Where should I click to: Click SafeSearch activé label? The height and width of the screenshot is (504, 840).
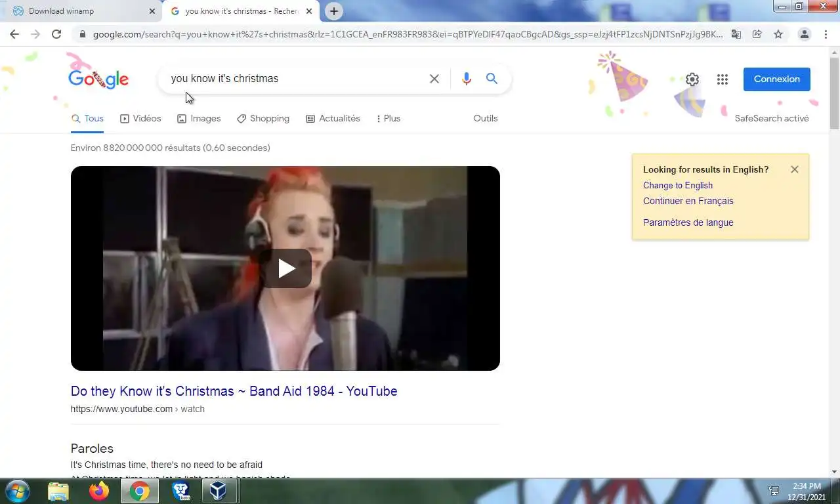(x=772, y=119)
